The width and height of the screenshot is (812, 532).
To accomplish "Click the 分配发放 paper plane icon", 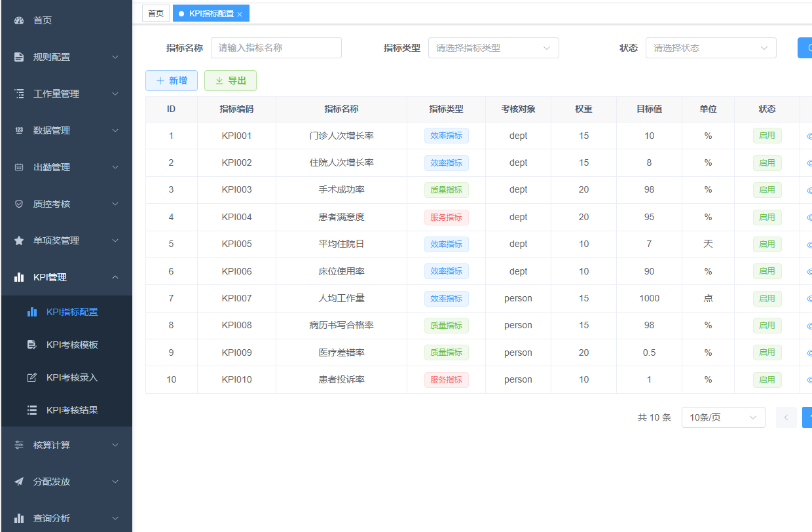I will (x=19, y=482).
